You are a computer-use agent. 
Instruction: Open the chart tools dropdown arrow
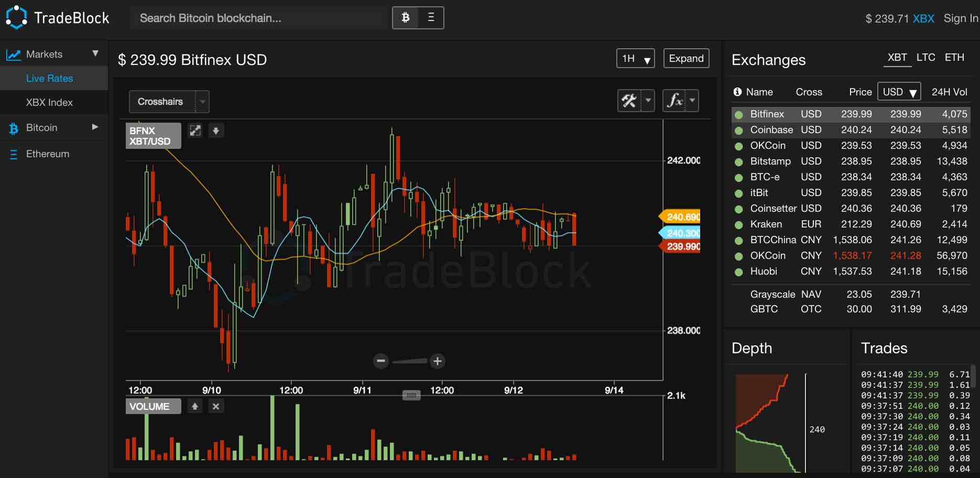pos(648,100)
